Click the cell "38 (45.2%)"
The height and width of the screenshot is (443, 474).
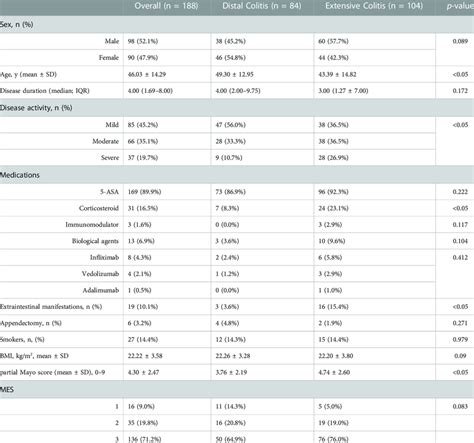click(230, 41)
